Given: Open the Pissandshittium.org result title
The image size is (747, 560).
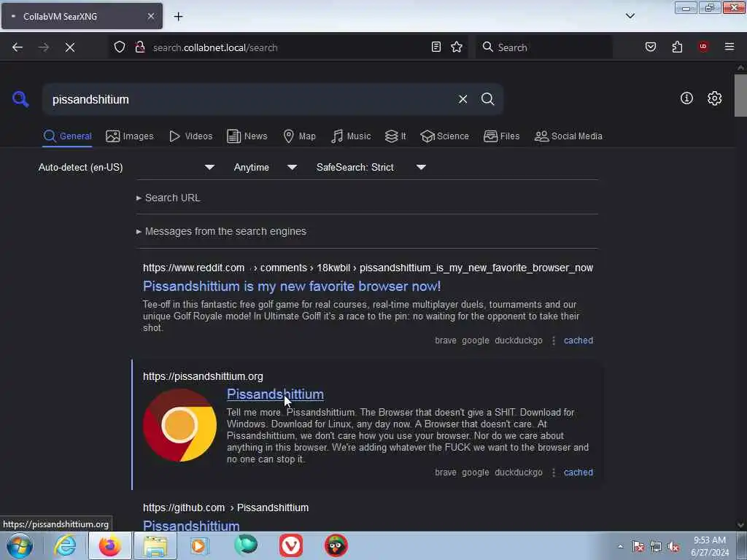Looking at the screenshot, I should 275,394.
